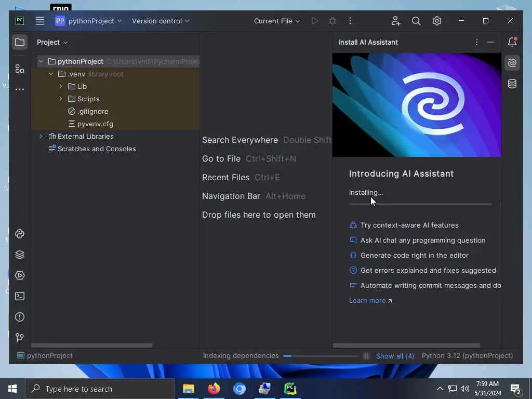532x399 pixels.
Task: Open PyCharm taskbar icon
Action: click(x=290, y=389)
